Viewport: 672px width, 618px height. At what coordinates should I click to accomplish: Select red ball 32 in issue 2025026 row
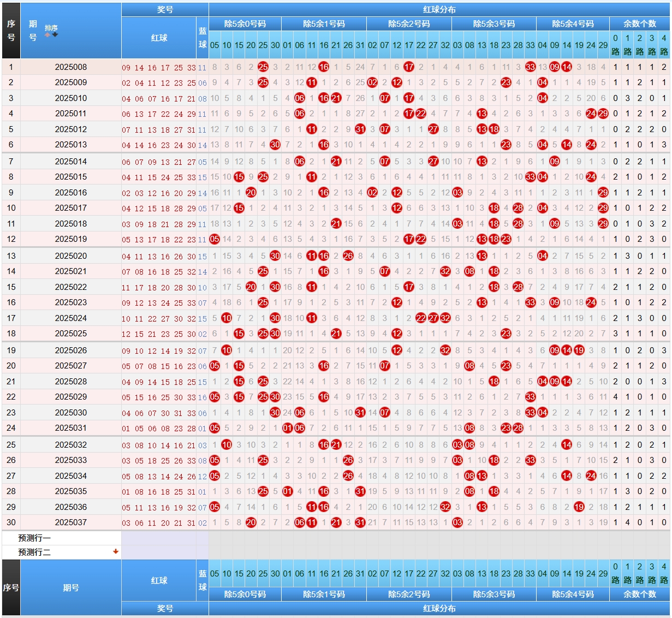pyautogui.click(x=445, y=350)
